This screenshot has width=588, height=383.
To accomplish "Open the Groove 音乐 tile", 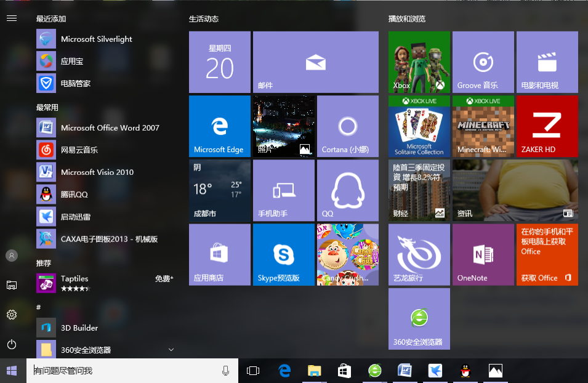I will coord(483,62).
